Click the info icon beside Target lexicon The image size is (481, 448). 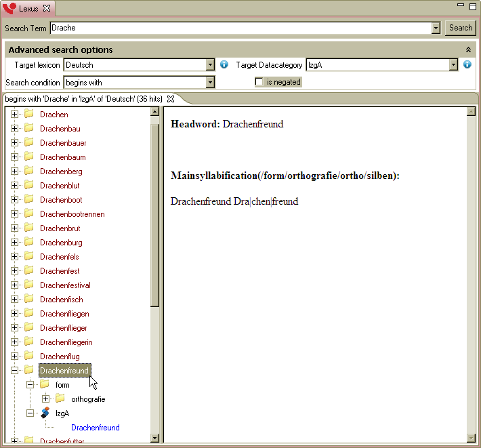pyautogui.click(x=224, y=65)
